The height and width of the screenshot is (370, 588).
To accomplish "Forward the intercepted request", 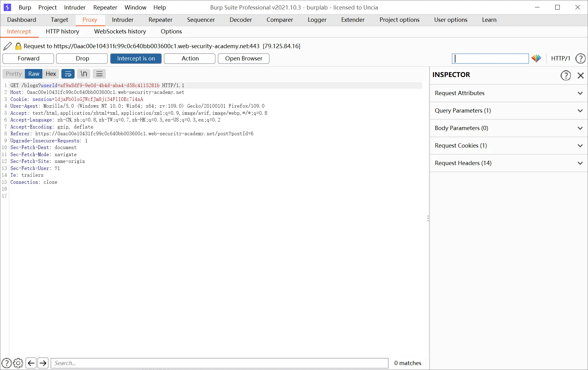I will pos(29,58).
